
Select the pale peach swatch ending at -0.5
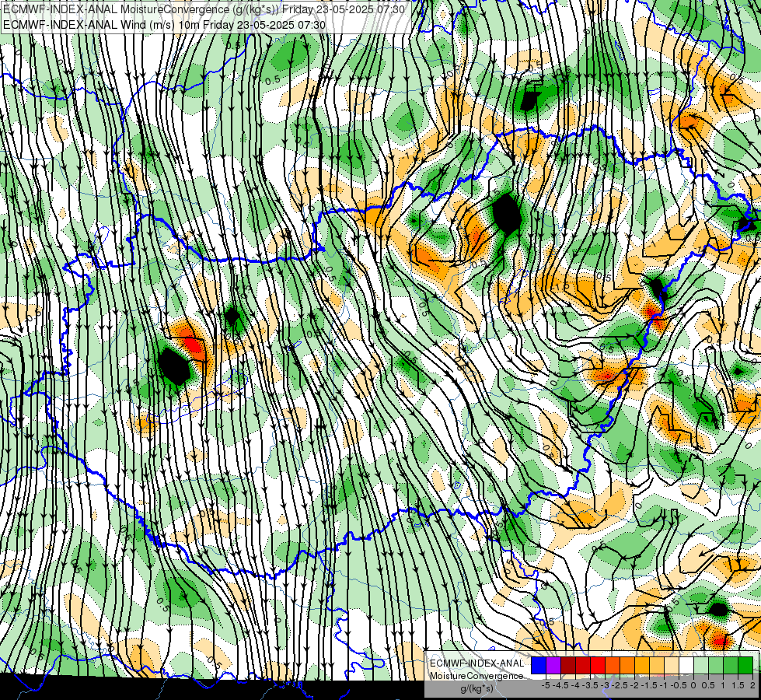coord(672,666)
